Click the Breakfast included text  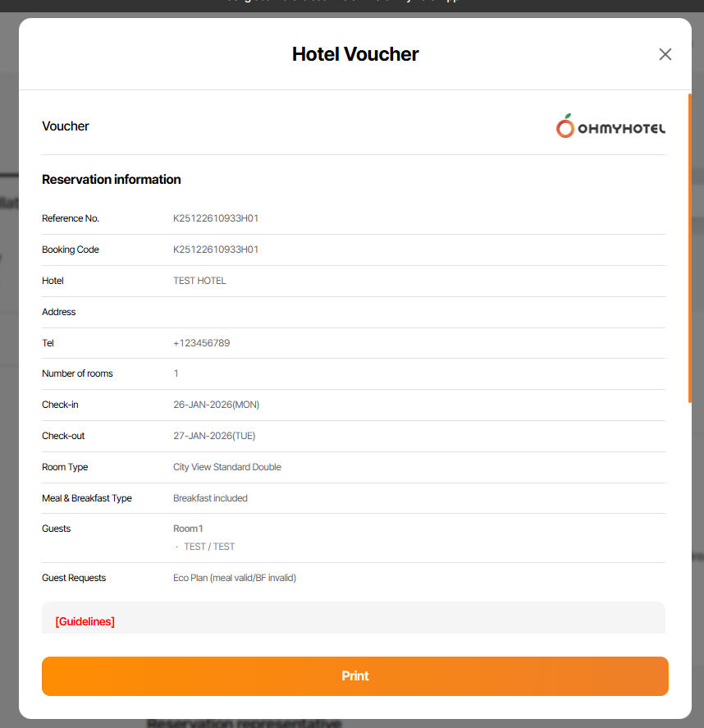[x=210, y=498]
